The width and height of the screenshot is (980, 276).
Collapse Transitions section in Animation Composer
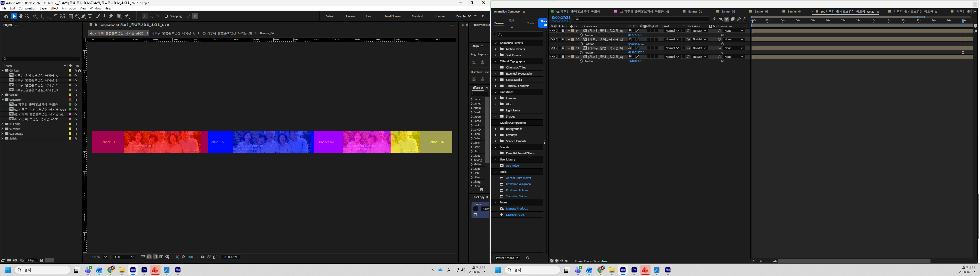click(496, 92)
